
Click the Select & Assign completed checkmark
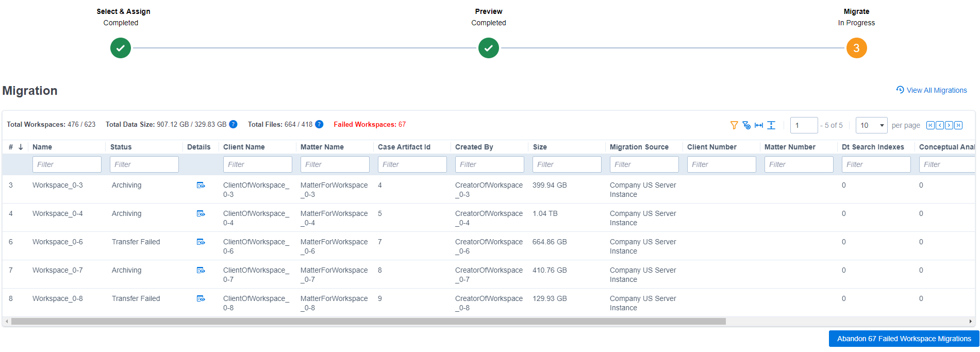pyautogui.click(x=121, y=48)
